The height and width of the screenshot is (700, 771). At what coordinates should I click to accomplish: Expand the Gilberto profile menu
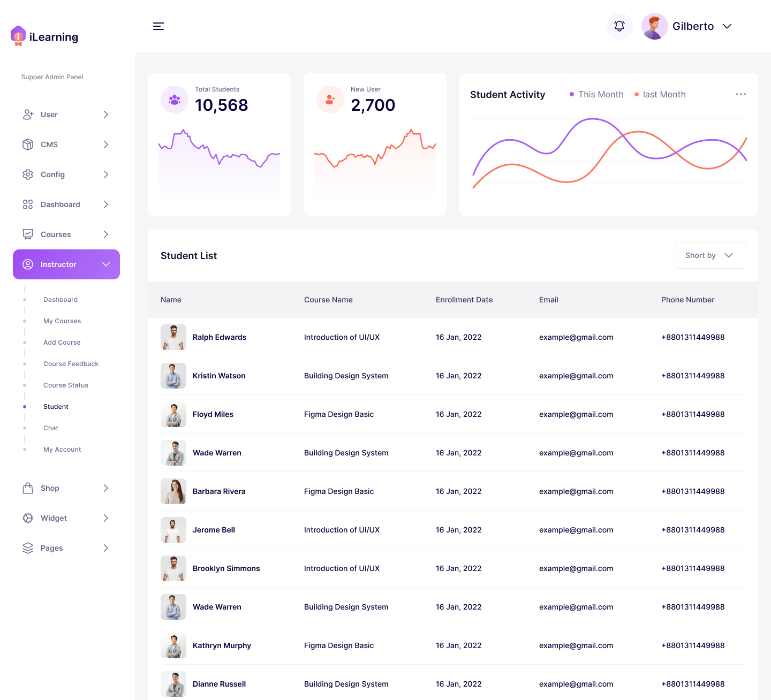727,26
